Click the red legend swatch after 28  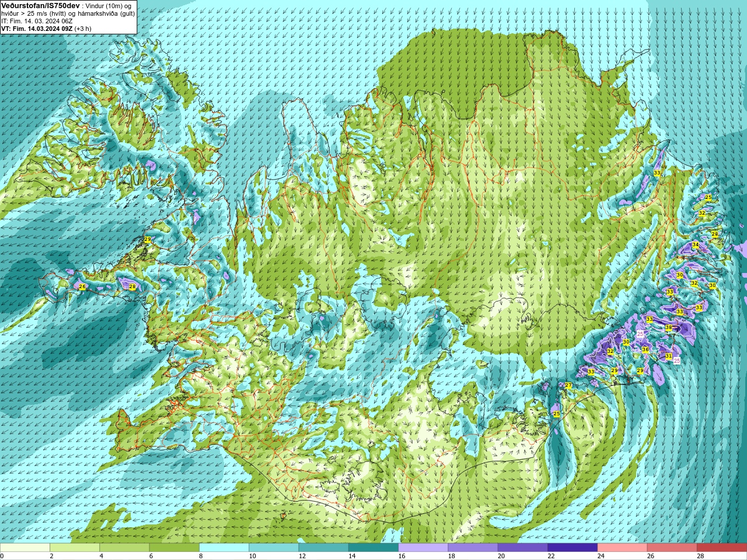tap(722, 548)
